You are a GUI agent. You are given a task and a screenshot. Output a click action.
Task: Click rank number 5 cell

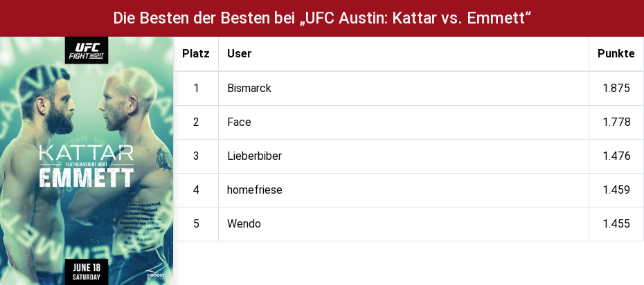(196, 224)
